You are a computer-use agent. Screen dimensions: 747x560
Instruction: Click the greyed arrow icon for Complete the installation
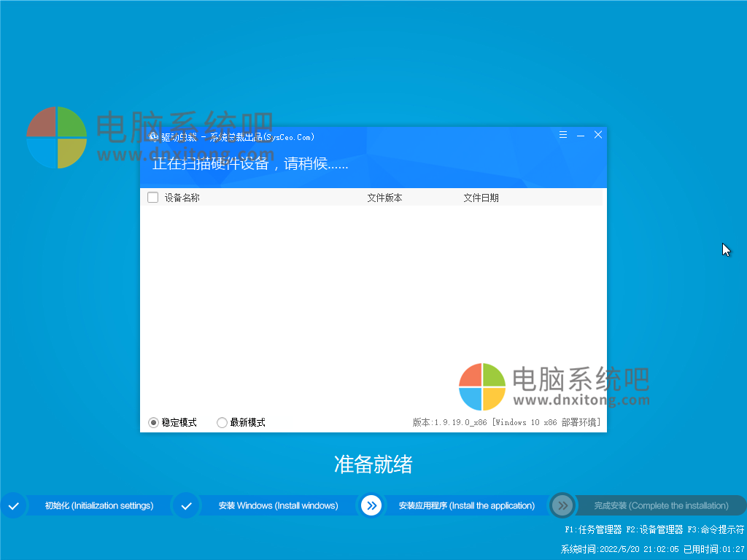562,505
